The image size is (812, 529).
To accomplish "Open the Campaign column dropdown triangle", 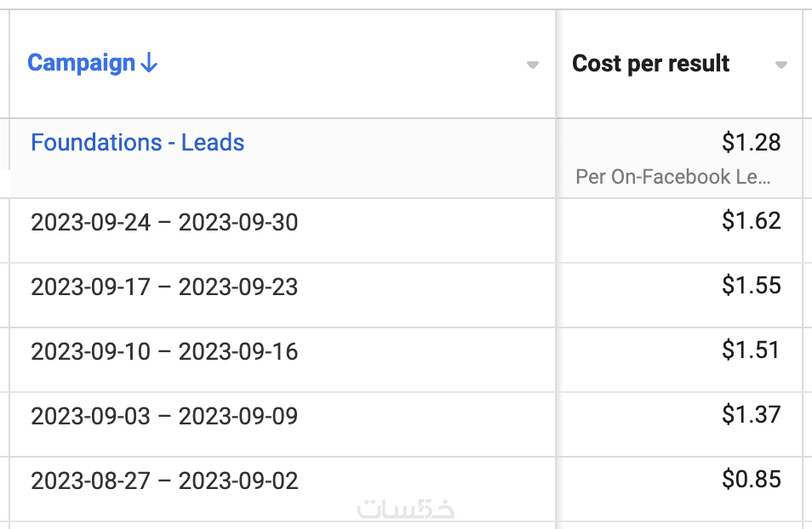I will tap(533, 65).
